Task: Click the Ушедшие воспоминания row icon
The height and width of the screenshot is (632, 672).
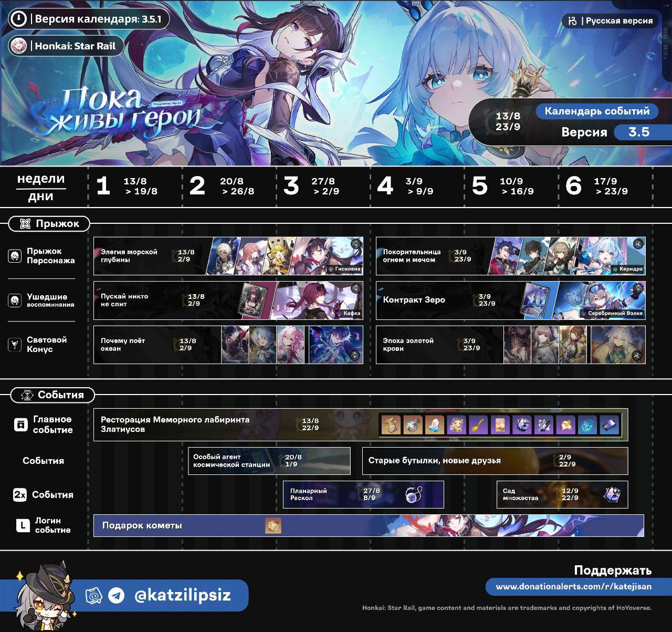Action: [x=15, y=300]
